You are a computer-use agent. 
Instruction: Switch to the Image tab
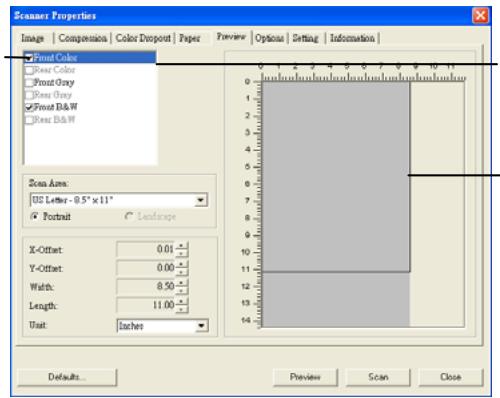[33, 38]
